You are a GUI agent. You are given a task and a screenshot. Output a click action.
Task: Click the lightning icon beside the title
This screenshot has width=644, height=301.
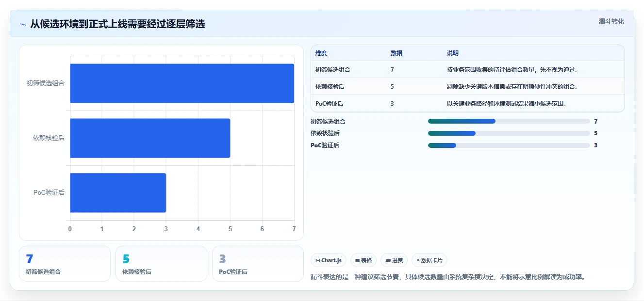(23, 24)
